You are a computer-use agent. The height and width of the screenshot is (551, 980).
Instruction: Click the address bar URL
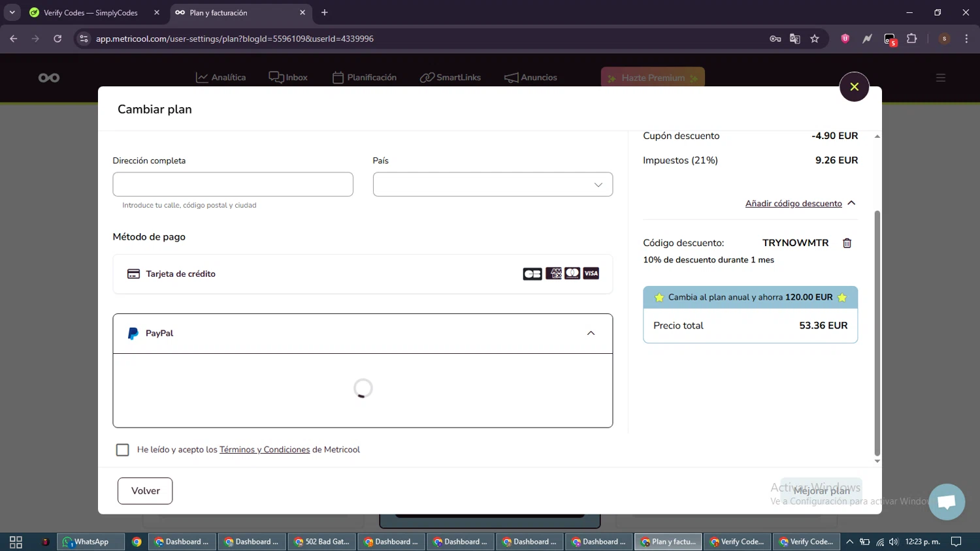click(235, 39)
